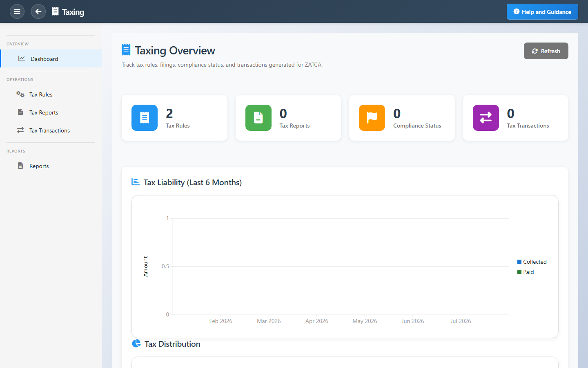Click the Tax Rules card label
The image size is (588, 368).
pos(178,126)
